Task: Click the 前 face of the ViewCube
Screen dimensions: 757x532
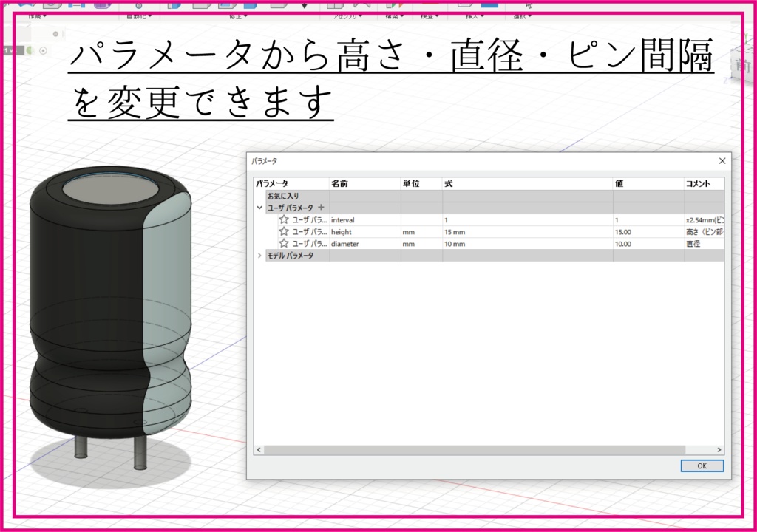Action: [743, 65]
